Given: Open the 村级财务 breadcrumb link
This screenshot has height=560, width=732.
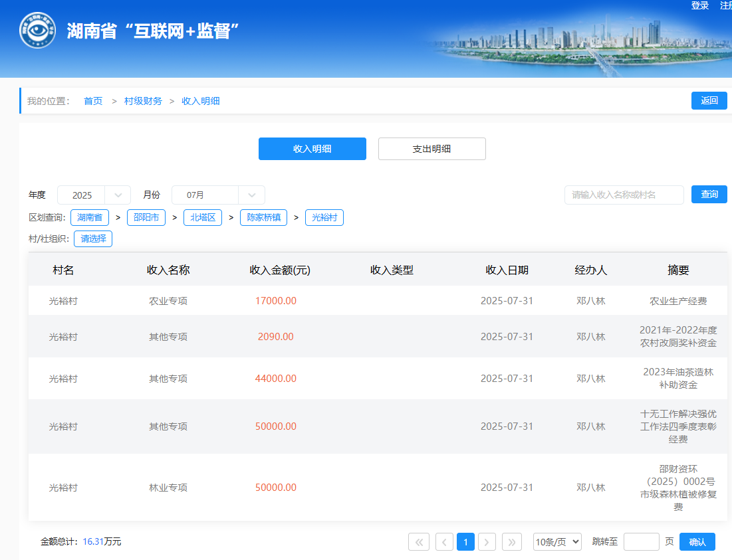Looking at the screenshot, I should pyautogui.click(x=143, y=101).
